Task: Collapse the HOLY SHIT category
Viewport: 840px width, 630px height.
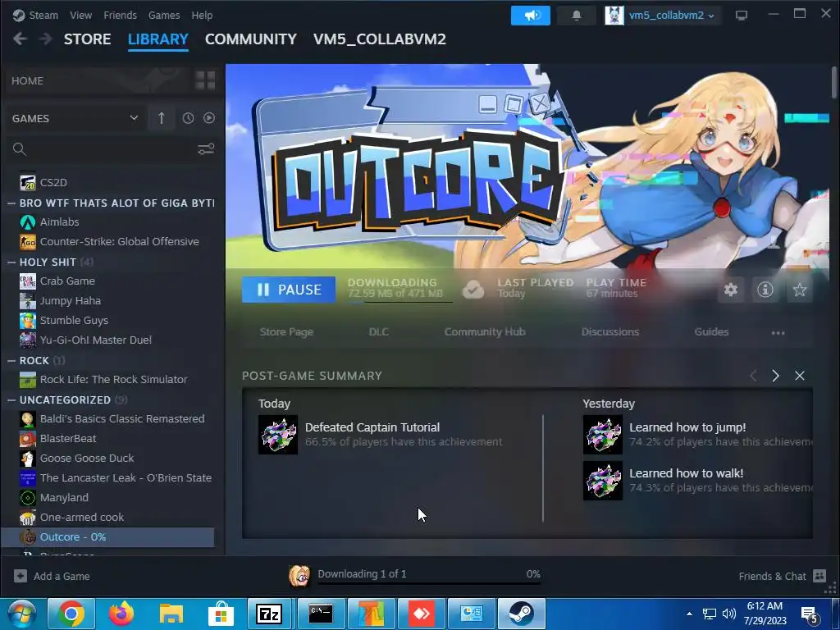Action: [11, 262]
